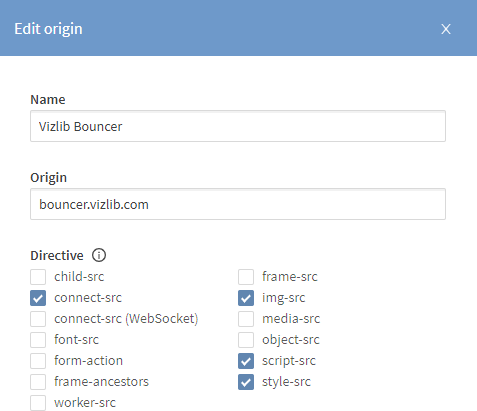477x411 pixels.
Task: Click the Name input field
Action: pyautogui.click(x=238, y=126)
